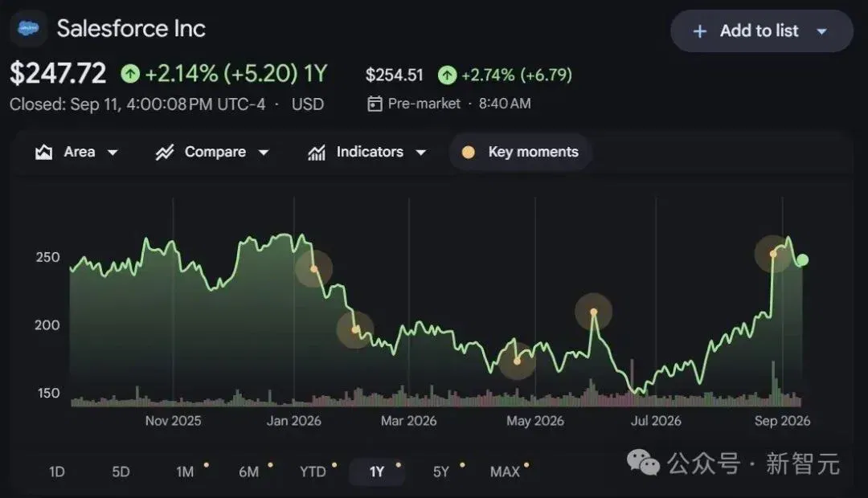
Task: Click the key moment marker at the June 2026 spike
Action: click(593, 312)
